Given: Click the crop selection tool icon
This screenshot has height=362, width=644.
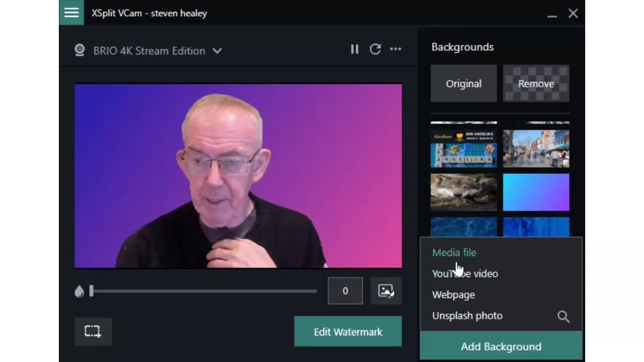Looking at the screenshot, I should [93, 331].
